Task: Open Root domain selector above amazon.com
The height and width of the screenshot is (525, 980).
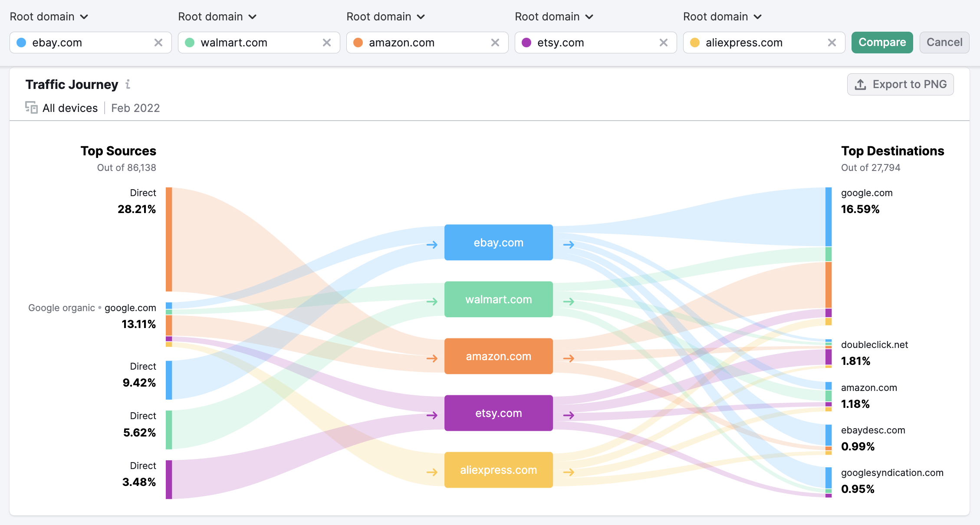Action: pyautogui.click(x=386, y=16)
